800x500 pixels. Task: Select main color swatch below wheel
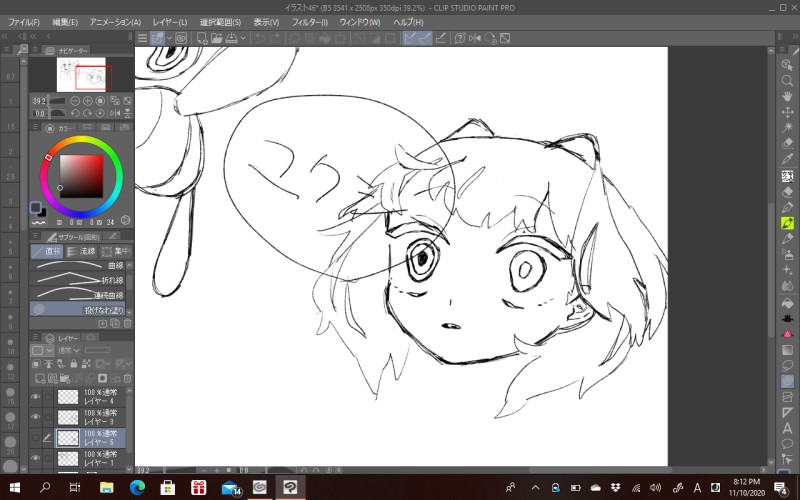[35, 207]
